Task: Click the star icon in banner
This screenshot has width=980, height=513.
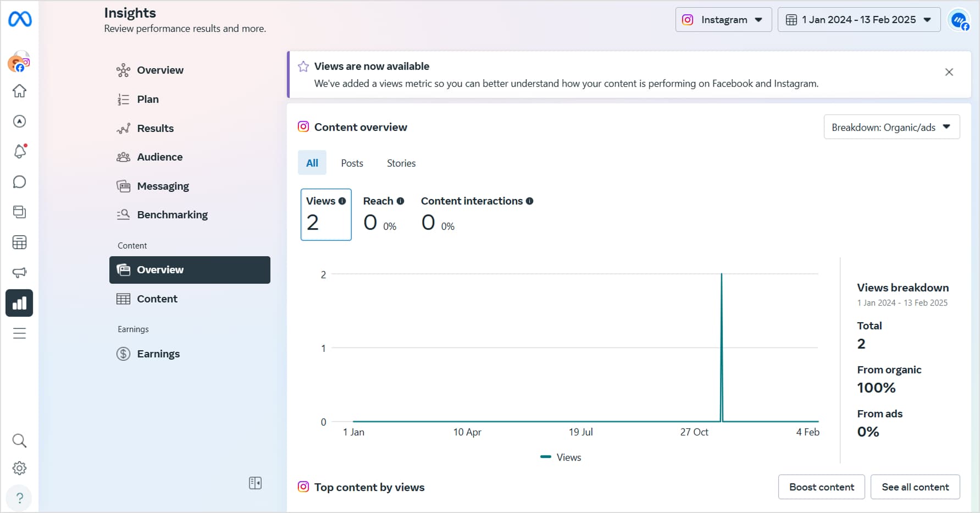Action: click(303, 67)
